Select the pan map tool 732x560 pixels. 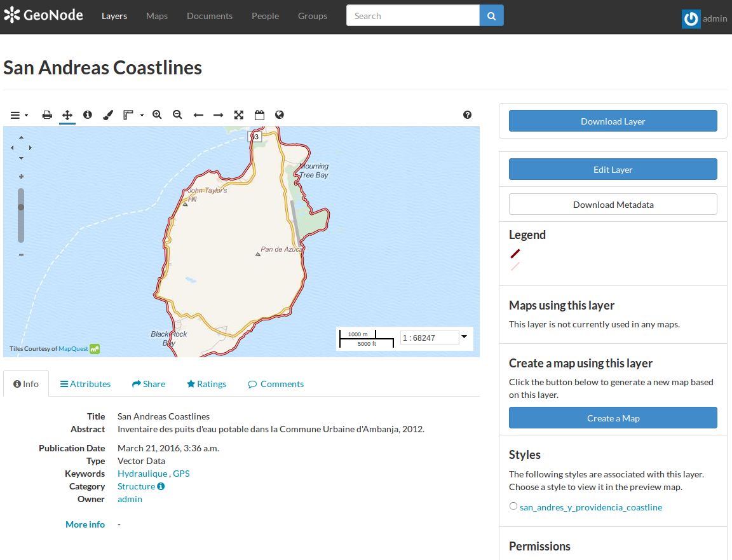coord(67,115)
